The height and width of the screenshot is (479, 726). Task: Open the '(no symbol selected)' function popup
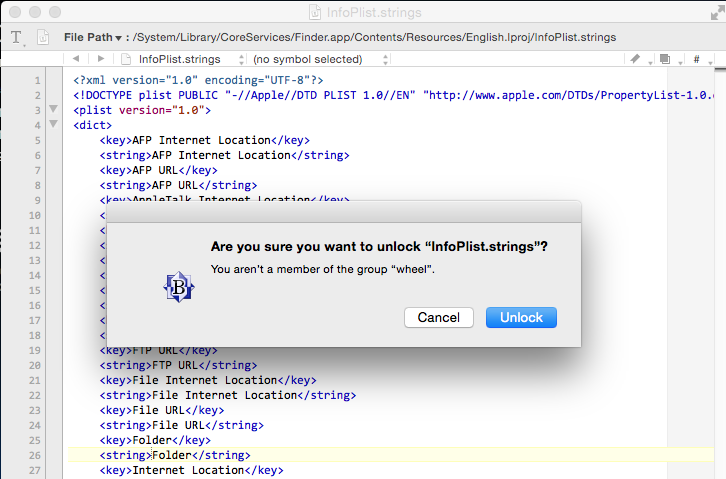[x=320, y=59]
